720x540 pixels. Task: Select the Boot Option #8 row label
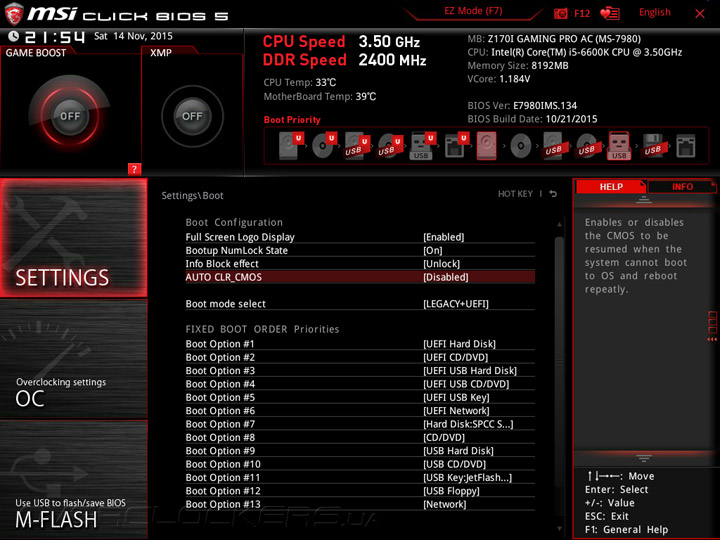[x=220, y=437]
